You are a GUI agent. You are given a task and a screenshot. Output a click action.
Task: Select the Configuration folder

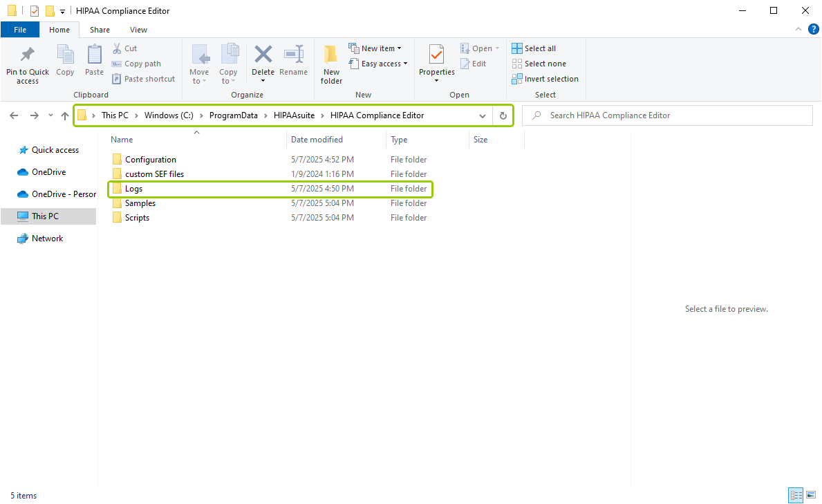click(270, 160)
